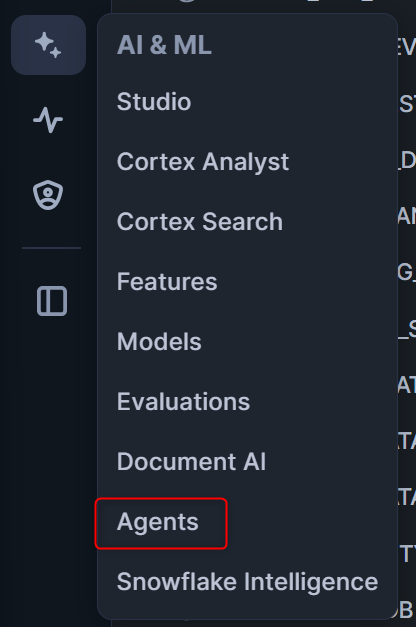The image size is (416, 627).
Task: Open Admin via the shield person icon
Action: 48,195
